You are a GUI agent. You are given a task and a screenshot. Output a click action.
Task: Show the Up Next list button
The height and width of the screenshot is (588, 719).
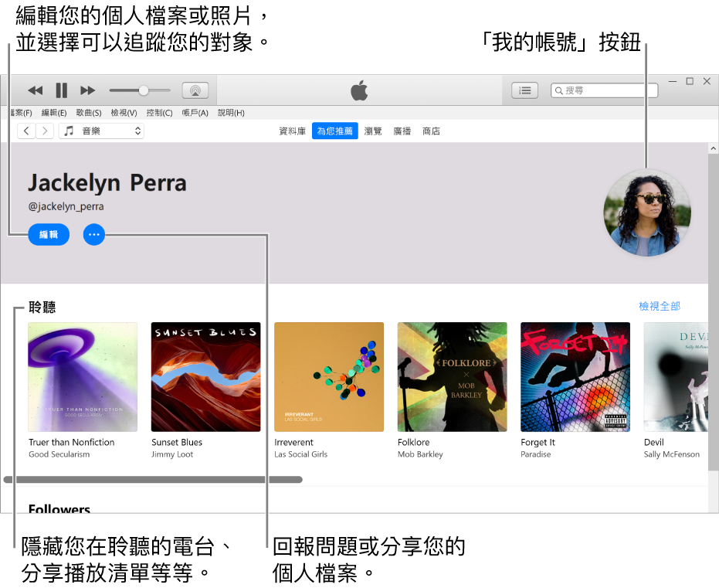click(x=524, y=90)
